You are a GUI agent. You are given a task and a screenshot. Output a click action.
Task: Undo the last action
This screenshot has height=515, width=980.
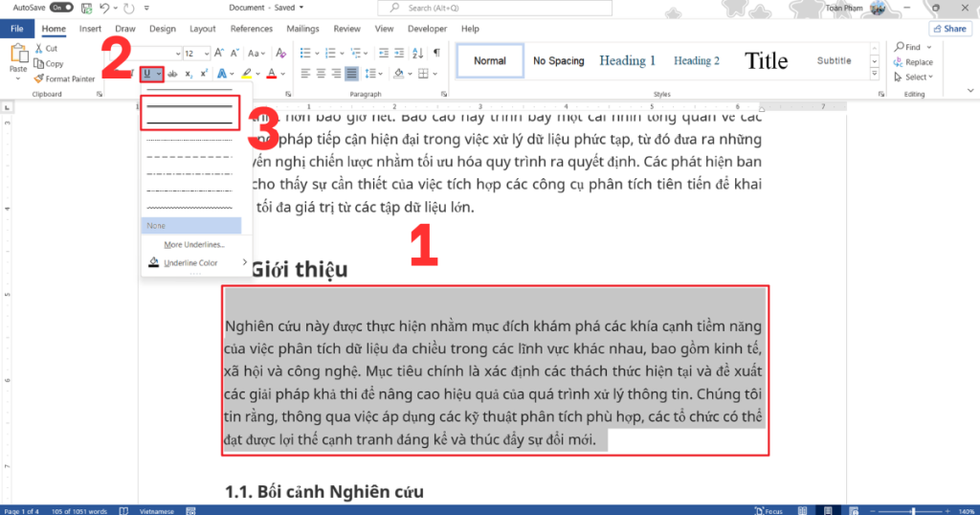[104, 8]
